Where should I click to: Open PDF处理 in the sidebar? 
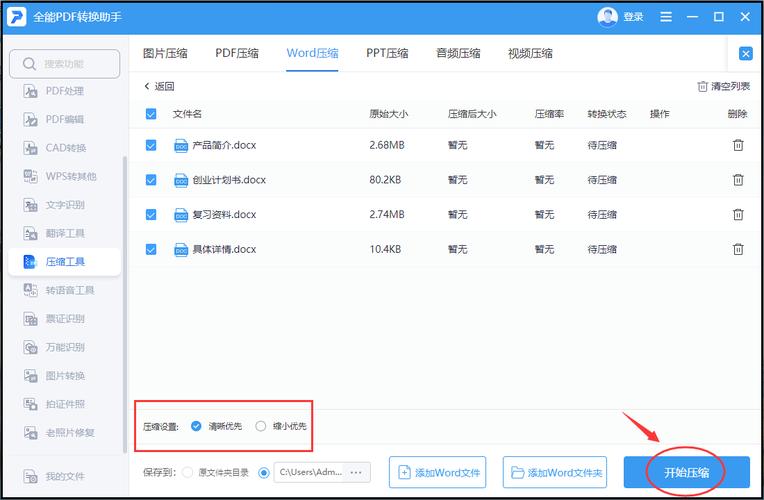[x=54, y=91]
